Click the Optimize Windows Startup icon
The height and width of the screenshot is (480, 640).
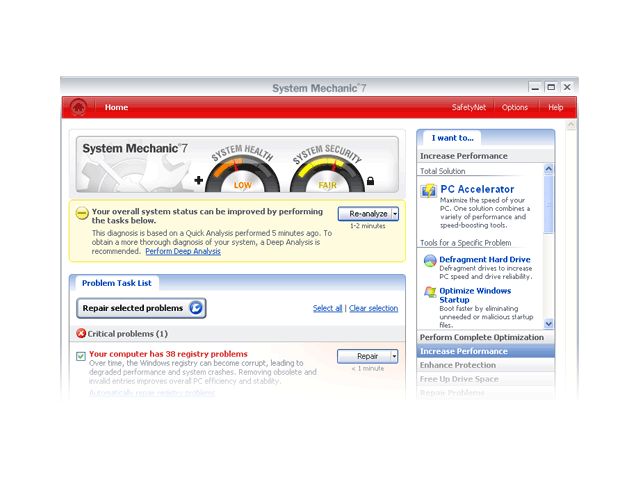coord(430,292)
